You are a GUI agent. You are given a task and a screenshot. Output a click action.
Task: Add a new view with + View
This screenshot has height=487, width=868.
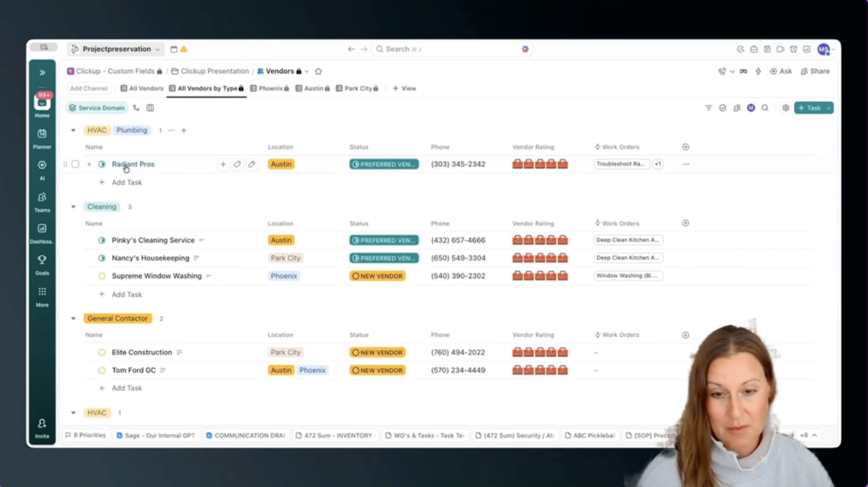(404, 89)
